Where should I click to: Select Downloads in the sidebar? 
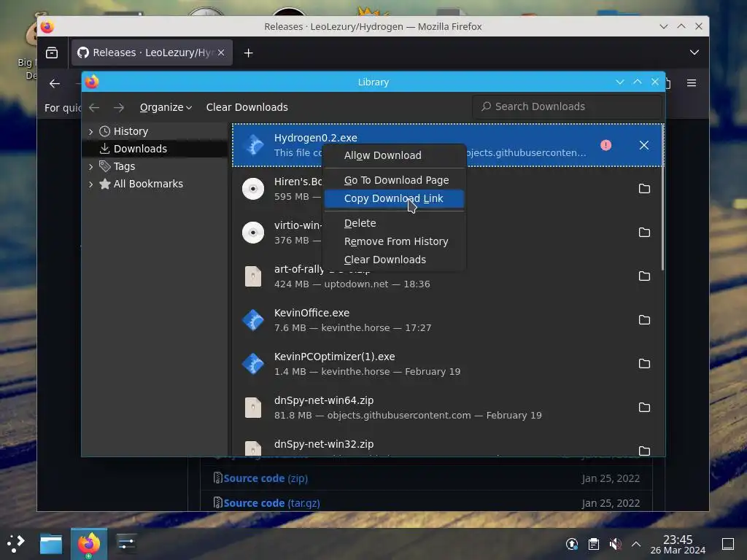coord(140,149)
